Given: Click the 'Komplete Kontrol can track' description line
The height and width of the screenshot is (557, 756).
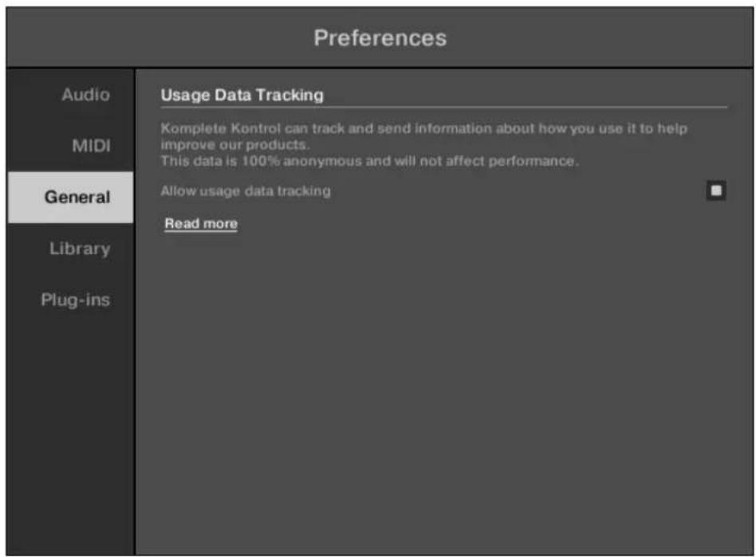Looking at the screenshot, I should tap(423, 128).
